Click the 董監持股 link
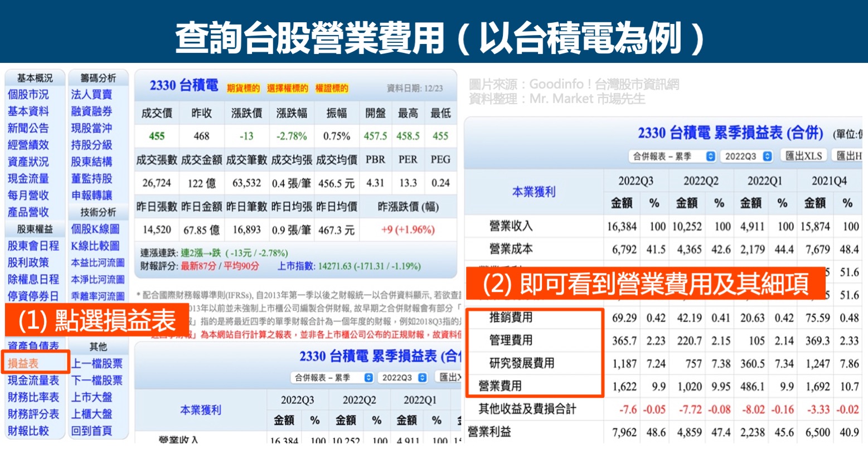 click(x=91, y=178)
